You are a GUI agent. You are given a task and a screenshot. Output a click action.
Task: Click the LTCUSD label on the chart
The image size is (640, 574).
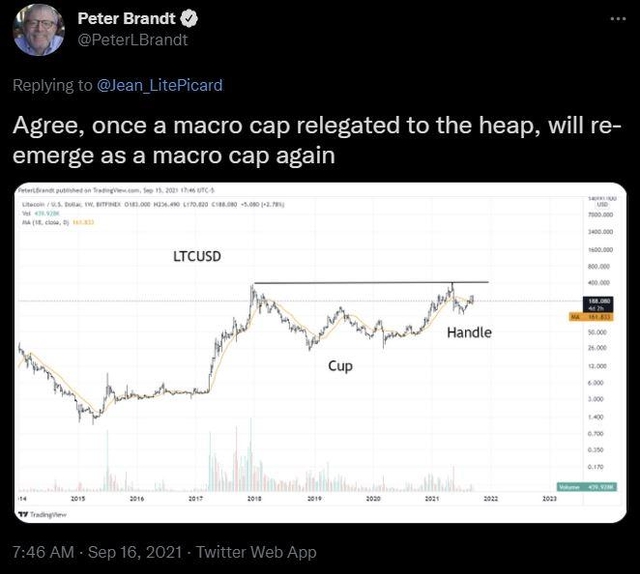tap(198, 256)
